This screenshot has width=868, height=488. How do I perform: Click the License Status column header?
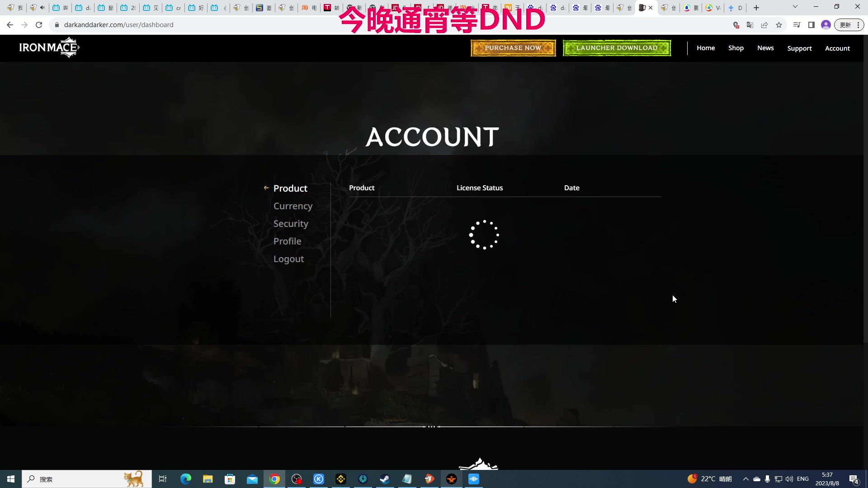480,188
